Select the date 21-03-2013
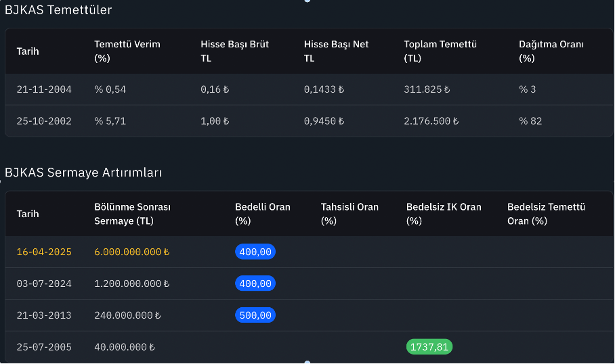The image size is (615, 364). point(44,315)
